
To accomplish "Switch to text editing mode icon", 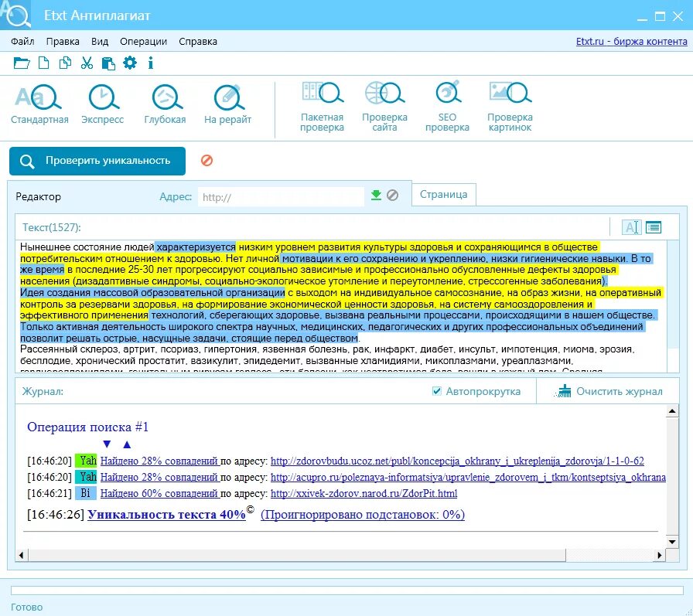I will click(632, 227).
